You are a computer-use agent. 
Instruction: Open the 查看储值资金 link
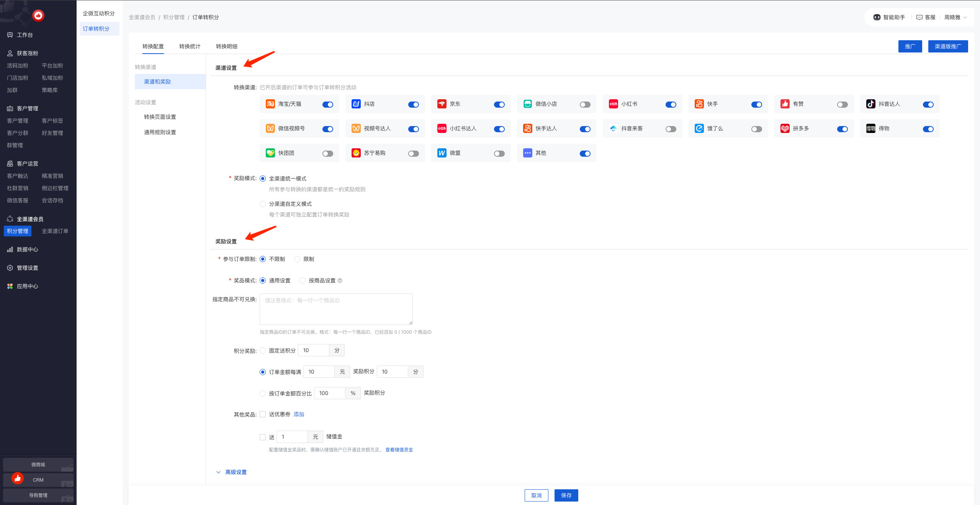(x=399, y=450)
